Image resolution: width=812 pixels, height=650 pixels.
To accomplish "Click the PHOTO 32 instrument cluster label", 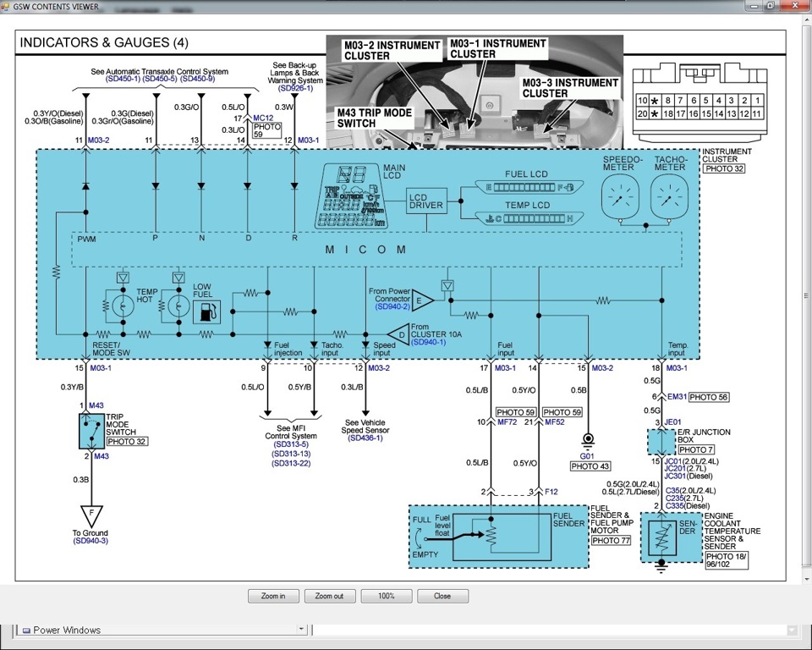I will click(x=723, y=168).
